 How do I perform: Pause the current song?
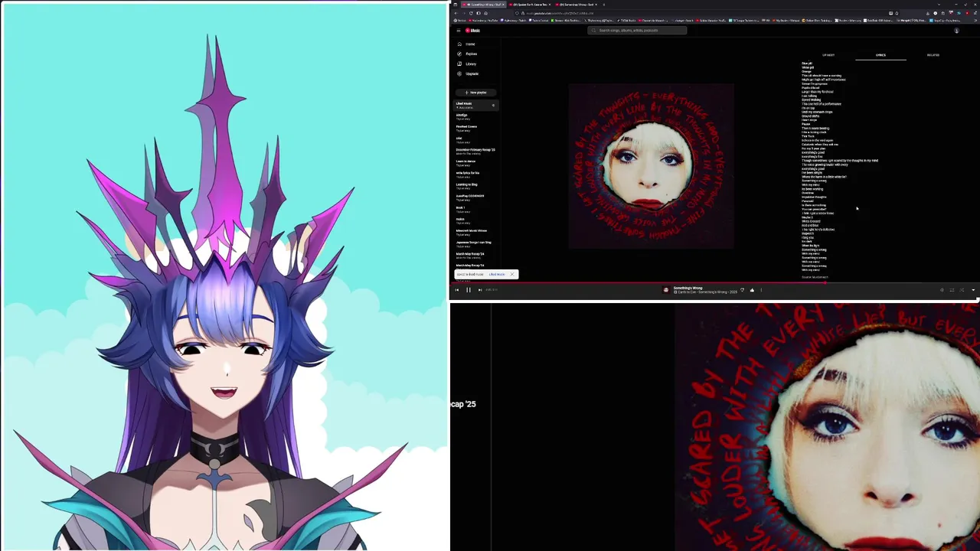[x=469, y=290]
